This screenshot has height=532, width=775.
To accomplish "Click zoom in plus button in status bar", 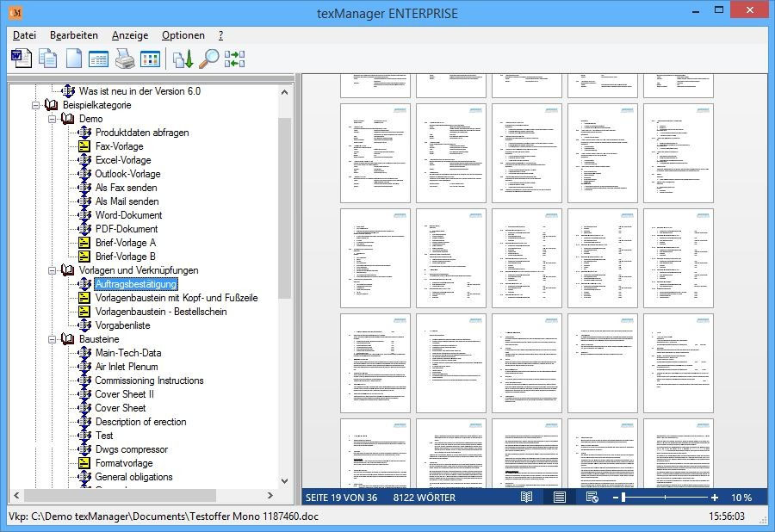I will pyautogui.click(x=715, y=498).
